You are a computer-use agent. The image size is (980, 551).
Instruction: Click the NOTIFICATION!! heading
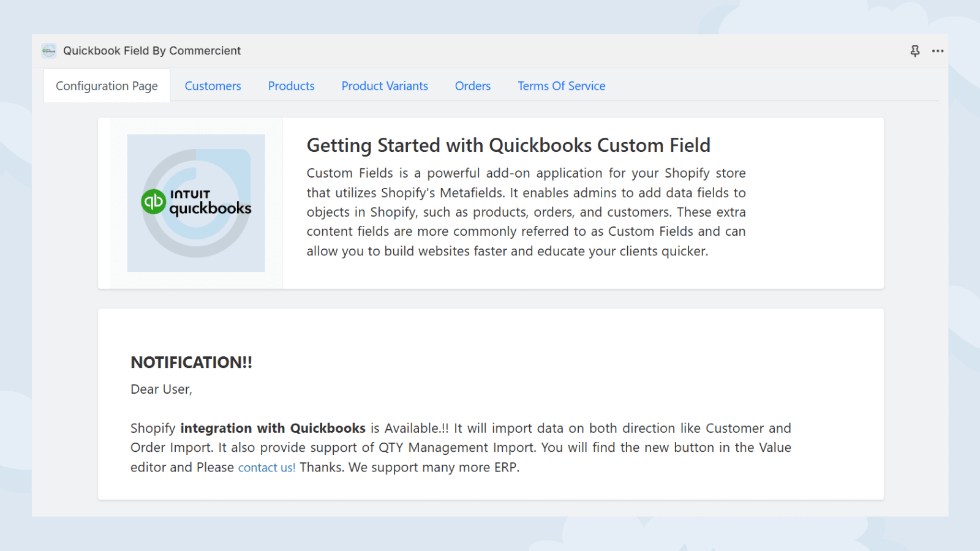point(191,362)
